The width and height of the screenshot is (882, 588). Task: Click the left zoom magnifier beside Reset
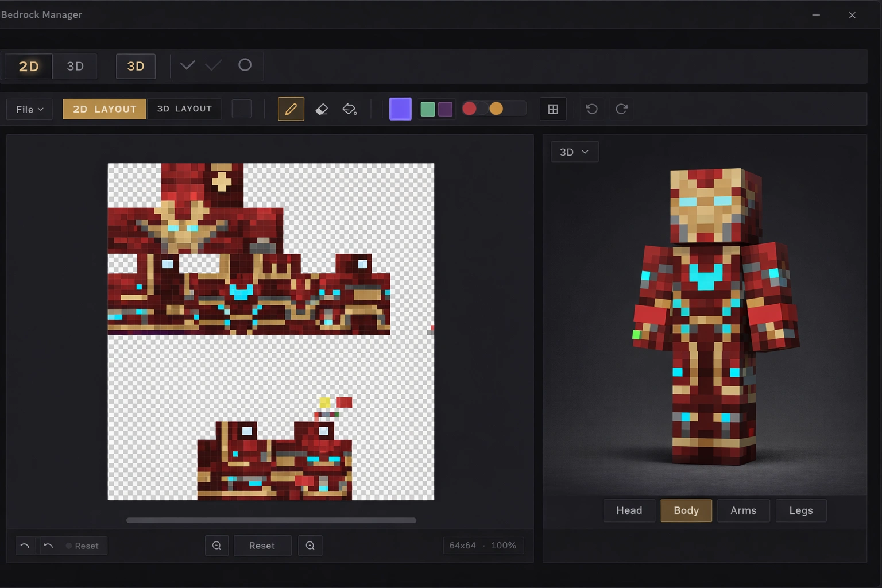pos(216,546)
